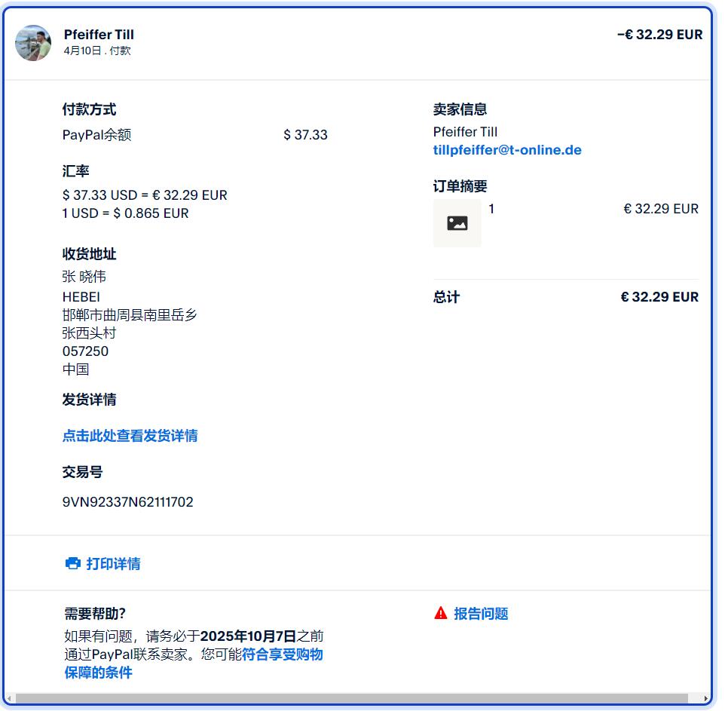Click the 打印详情 print details link
Screen dimensions: 728x711
click(113, 563)
